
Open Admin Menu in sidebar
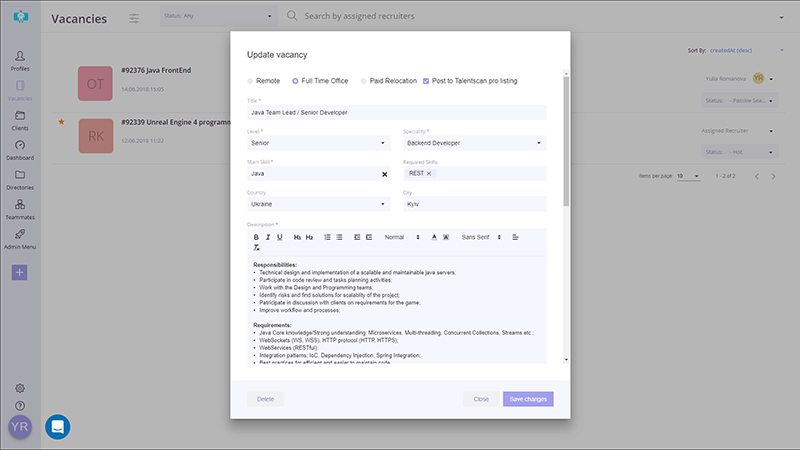click(x=20, y=238)
